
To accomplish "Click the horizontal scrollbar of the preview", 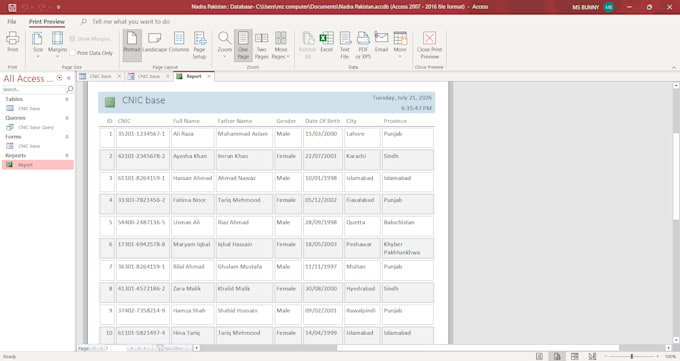I will tap(478, 348).
